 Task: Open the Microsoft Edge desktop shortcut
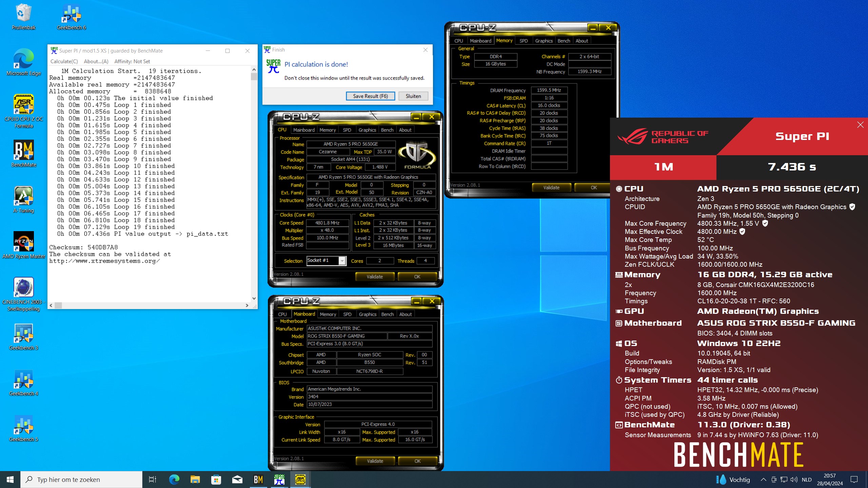pyautogui.click(x=23, y=63)
